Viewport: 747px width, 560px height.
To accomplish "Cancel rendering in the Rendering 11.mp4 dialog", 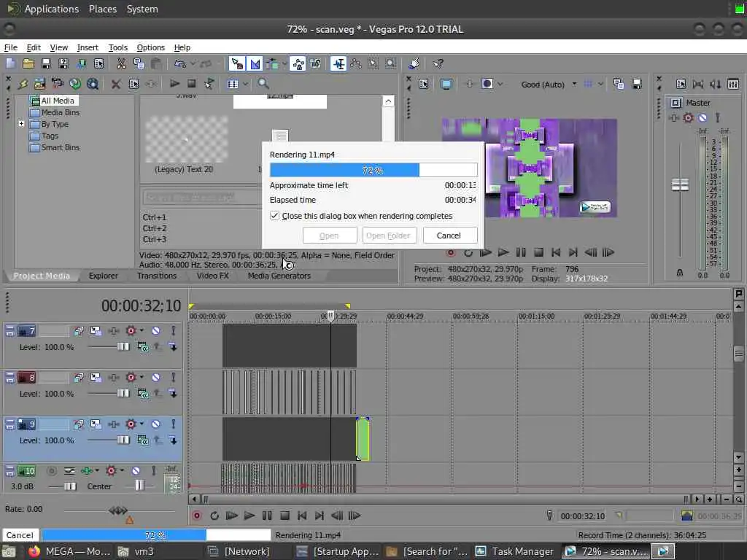I will (x=449, y=236).
